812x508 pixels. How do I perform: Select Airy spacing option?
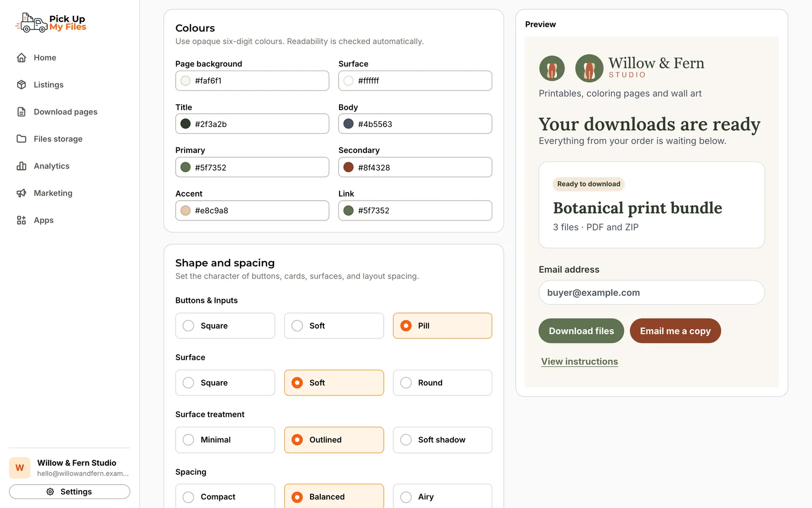point(443,497)
